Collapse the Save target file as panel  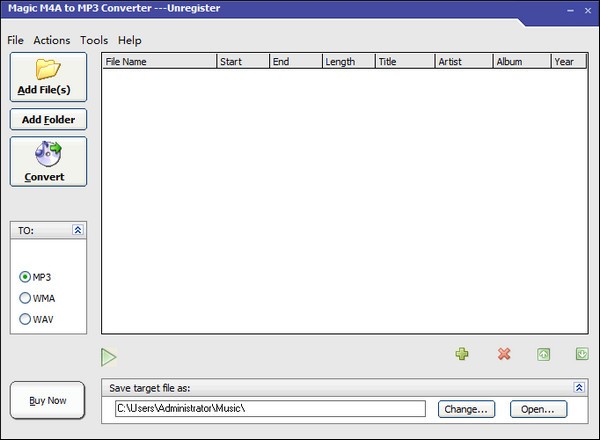tap(578, 387)
